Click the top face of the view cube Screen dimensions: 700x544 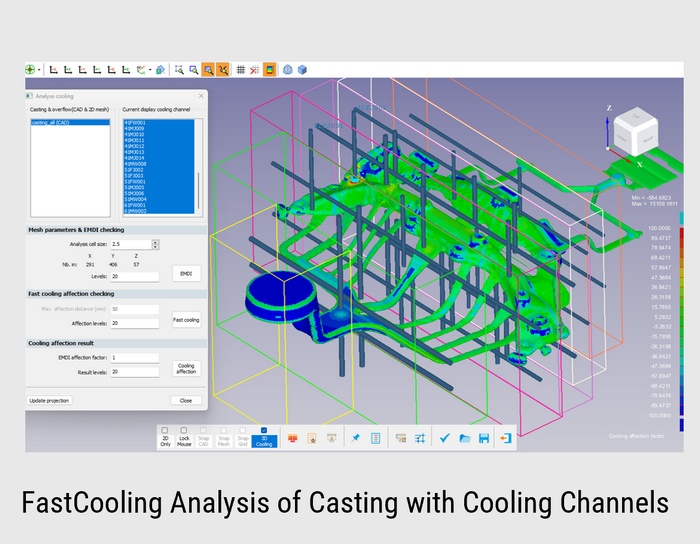click(635, 116)
